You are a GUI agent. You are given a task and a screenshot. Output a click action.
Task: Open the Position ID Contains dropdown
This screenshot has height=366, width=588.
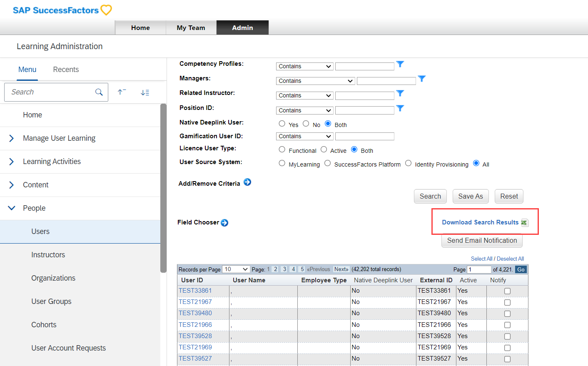(x=304, y=110)
